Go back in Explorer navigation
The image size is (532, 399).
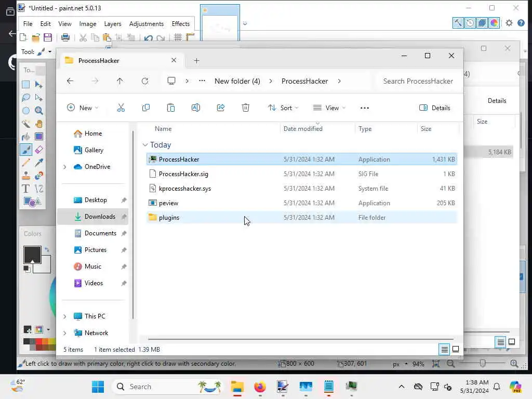(70, 81)
